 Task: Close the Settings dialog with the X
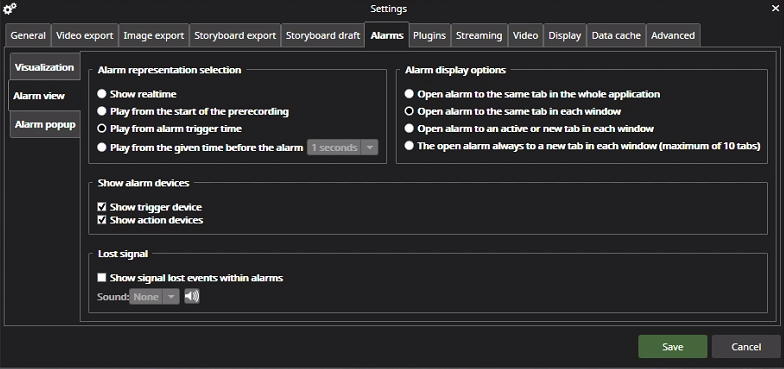pyautogui.click(x=775, y=8)
